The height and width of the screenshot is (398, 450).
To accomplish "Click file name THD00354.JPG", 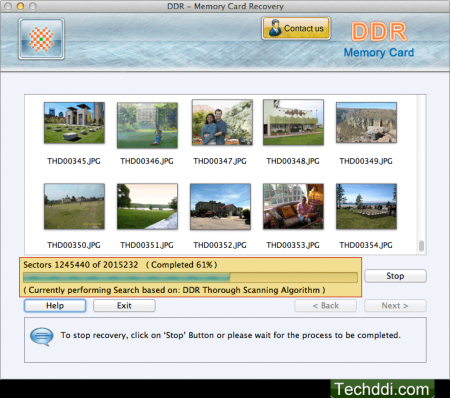I will coord(366,245).
